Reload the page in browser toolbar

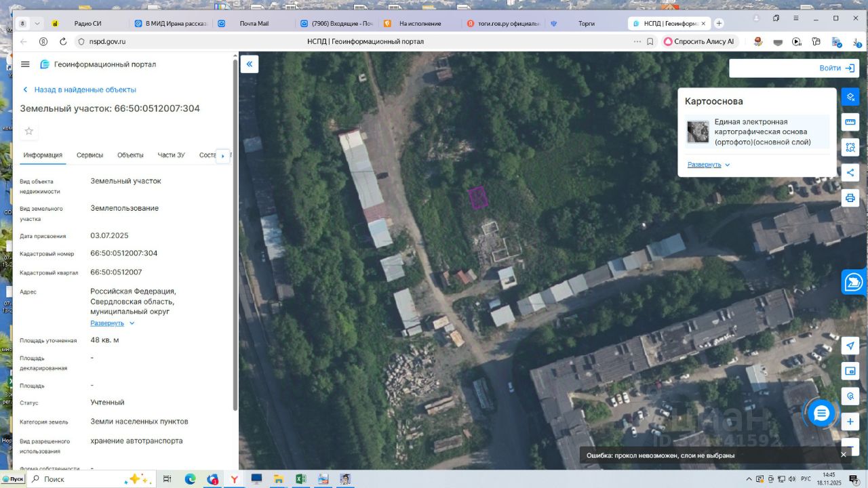tap(63, 41)
